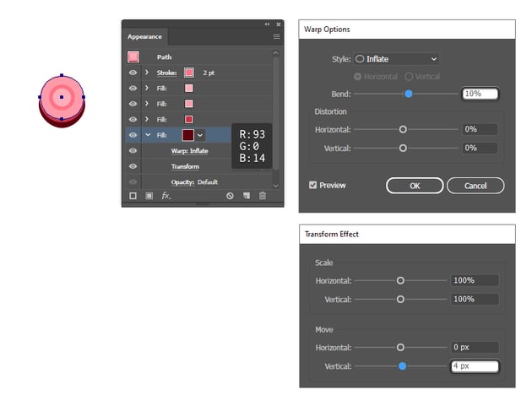Hide the Stroke attribute via eye icon
532x406 pixels.
(133, 73)
